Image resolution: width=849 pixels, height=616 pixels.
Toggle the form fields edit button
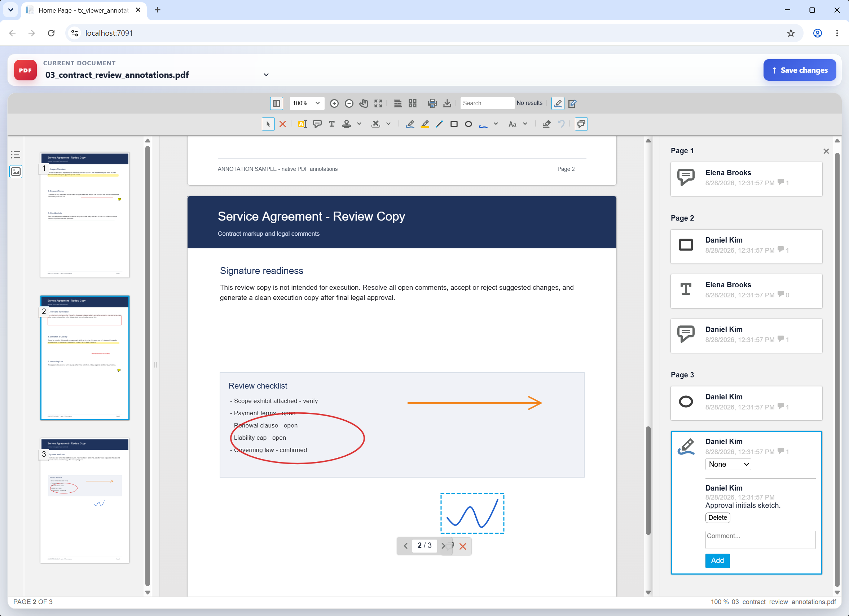coord(572,103)
